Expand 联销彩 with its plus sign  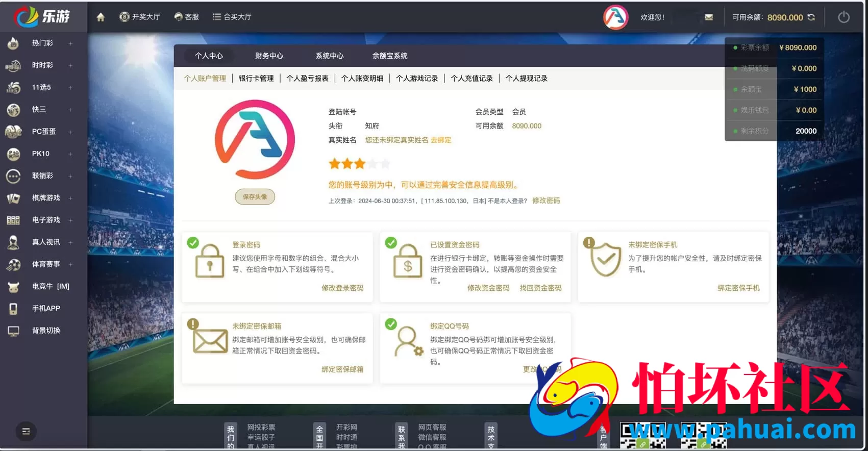(x=70, y=176)
